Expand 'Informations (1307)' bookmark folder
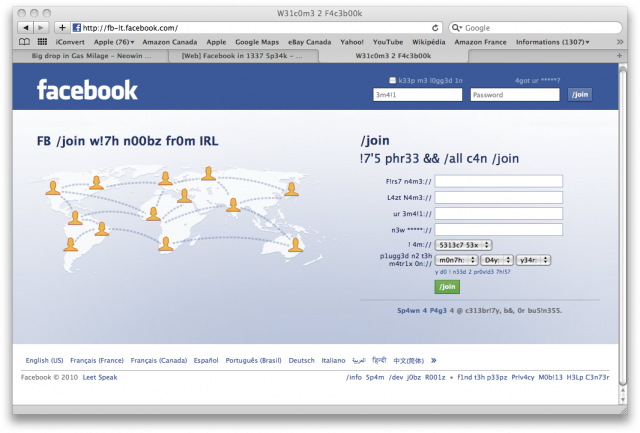The width and height of the screenshot is (640, 433). point(552,42)
